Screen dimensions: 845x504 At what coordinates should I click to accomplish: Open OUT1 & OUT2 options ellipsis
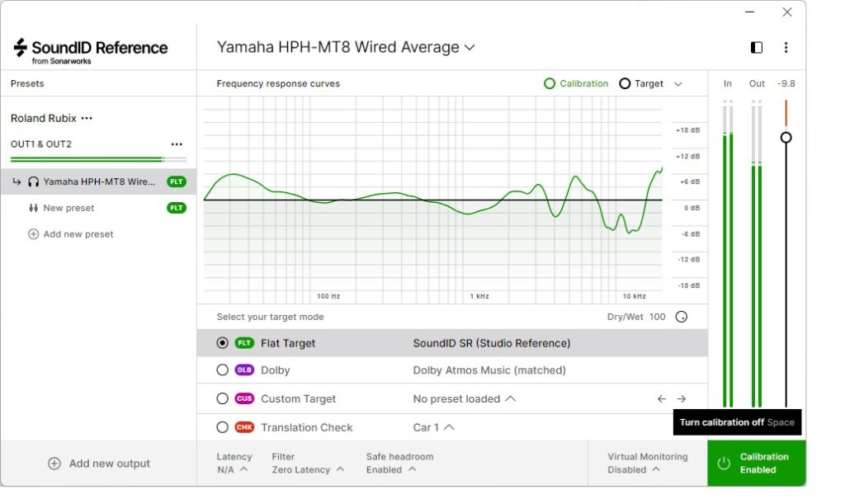tap(176, 144)
